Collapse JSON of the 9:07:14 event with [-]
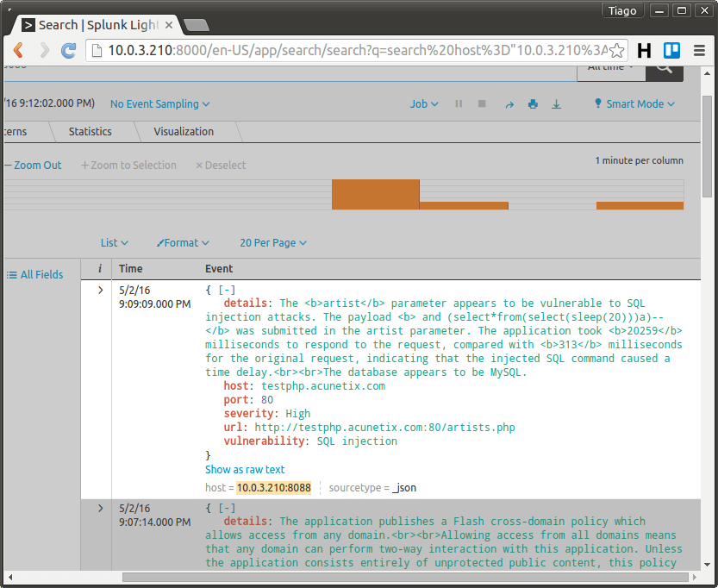718x588 pixels. 227,508
